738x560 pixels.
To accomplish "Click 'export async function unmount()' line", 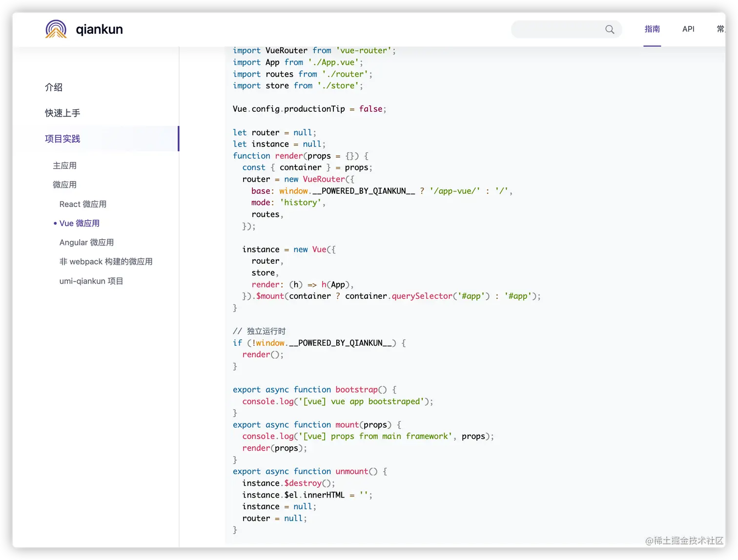I will [x=310, y=472].
